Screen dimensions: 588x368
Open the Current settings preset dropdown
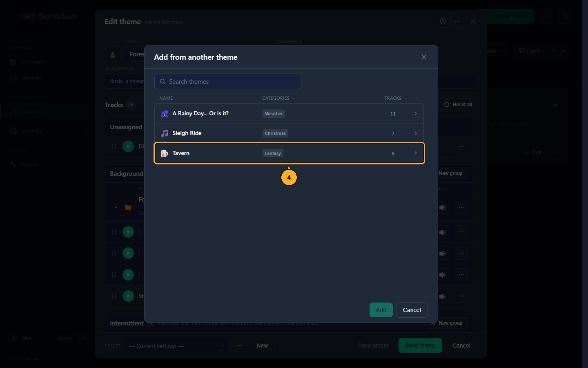click(176, 346)
